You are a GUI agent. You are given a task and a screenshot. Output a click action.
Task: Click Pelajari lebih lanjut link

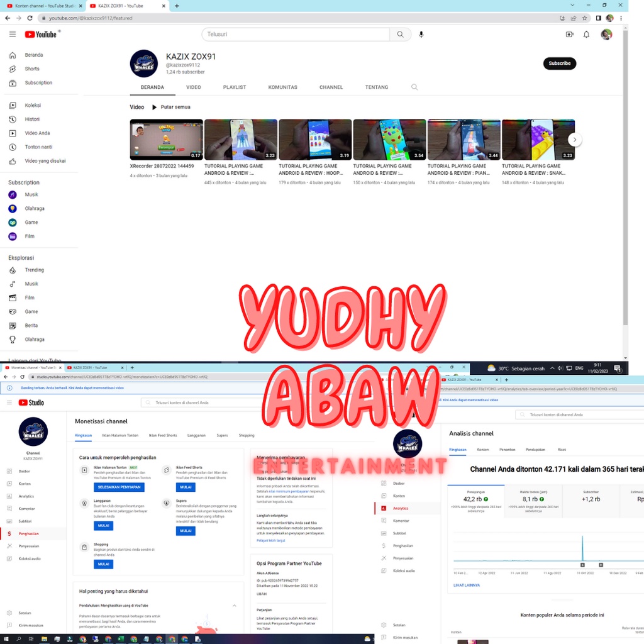point(270,540)
